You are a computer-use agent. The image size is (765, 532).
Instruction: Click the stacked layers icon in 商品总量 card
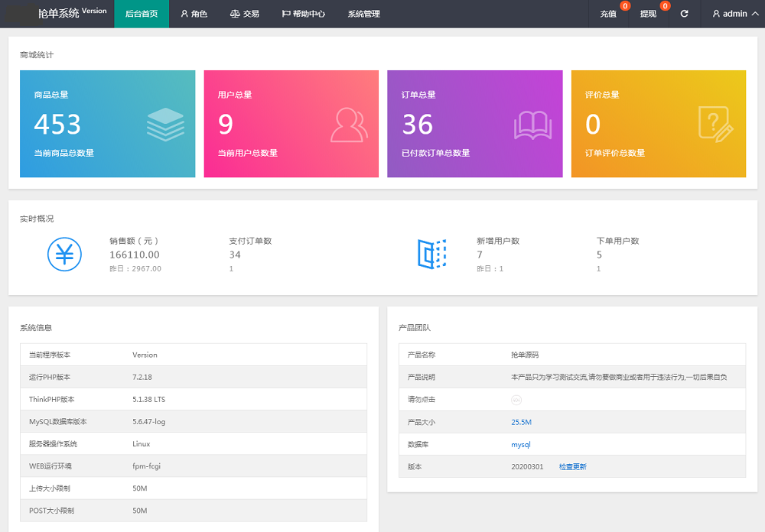coord(165,125)
